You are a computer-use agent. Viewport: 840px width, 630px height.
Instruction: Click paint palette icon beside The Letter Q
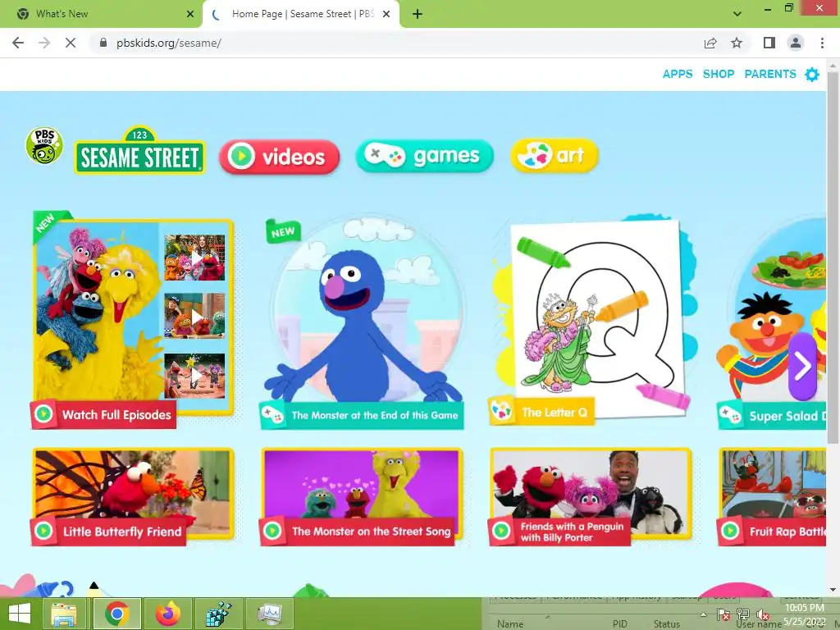(x=501, y=412)
